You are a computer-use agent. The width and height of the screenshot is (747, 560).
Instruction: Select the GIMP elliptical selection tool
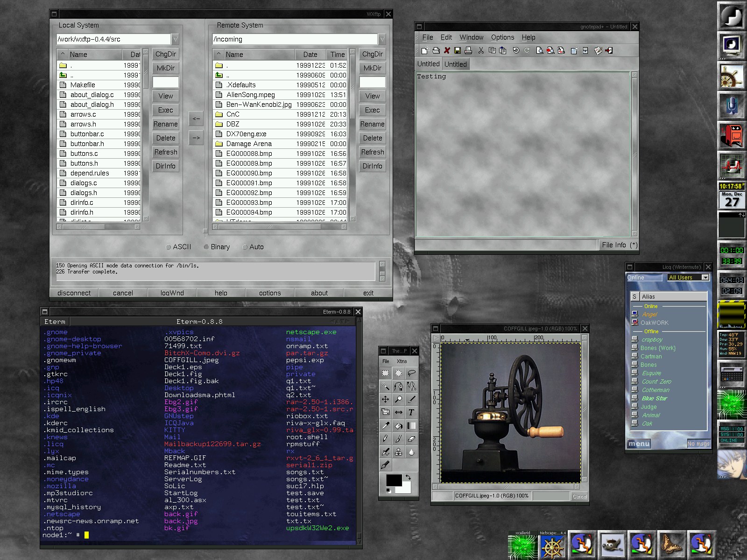(398, 373)
